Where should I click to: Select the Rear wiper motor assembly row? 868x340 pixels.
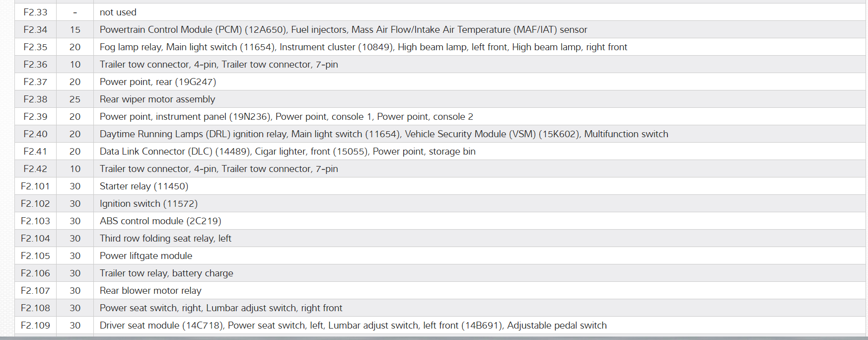tap(157, 99)
